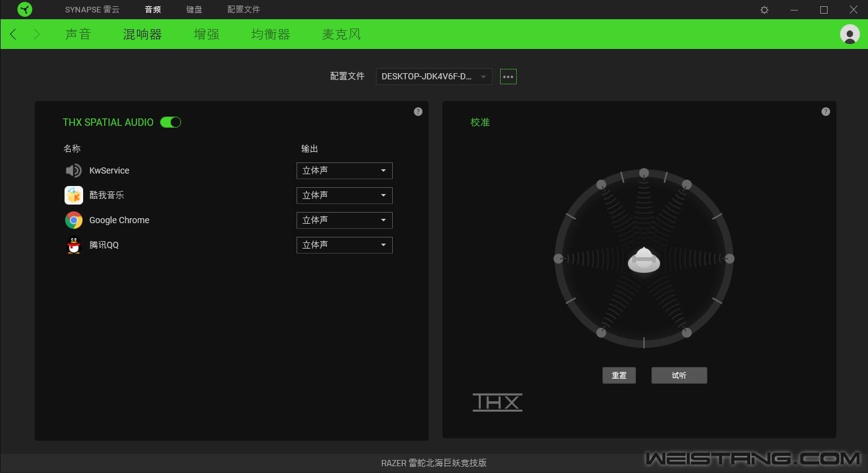Screen dimensions: 868x473
Task: Click the 名称 column header
Action: tap(72, 149)
